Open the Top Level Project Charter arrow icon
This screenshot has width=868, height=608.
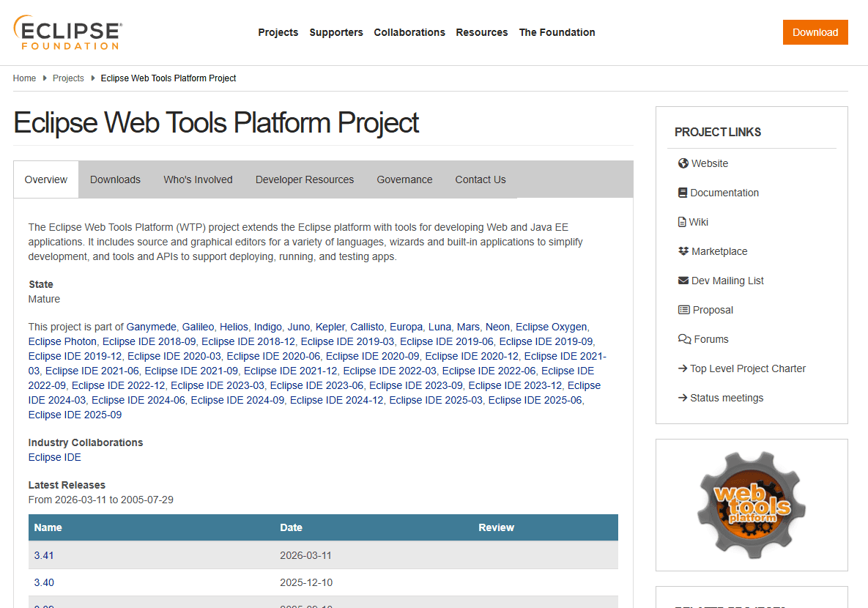click(683, 368)
